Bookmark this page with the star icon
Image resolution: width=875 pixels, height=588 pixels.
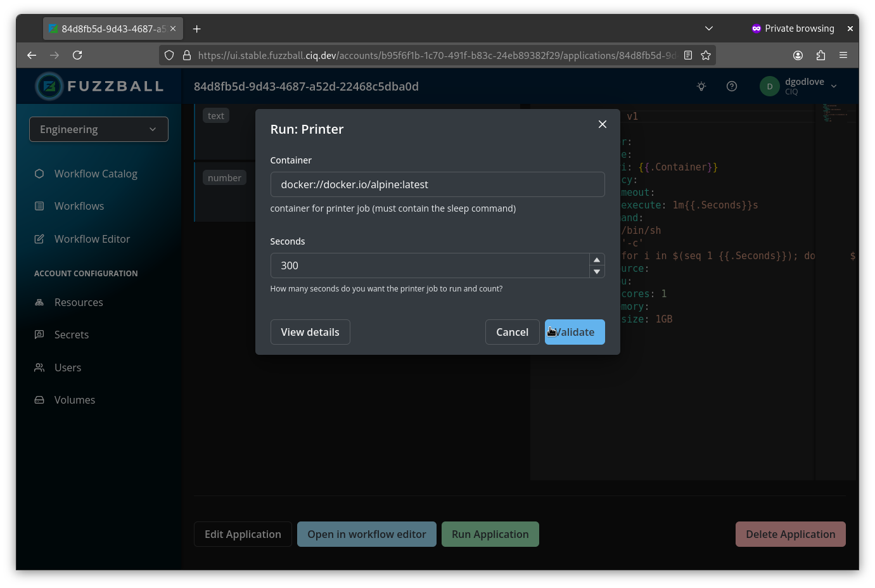[706, 55]
